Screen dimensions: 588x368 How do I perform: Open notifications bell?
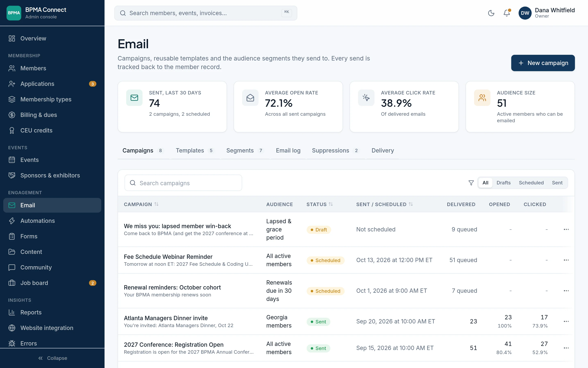[x=507, y=13]
